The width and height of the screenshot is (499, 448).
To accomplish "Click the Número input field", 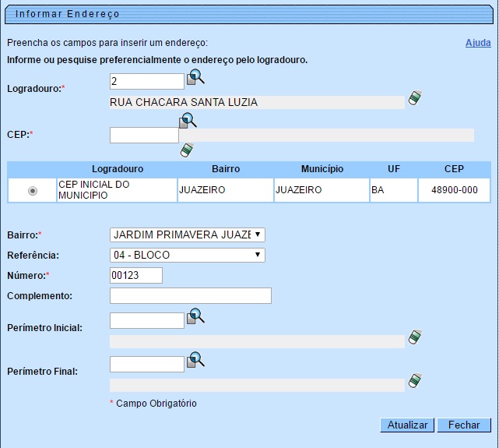I will (x=135, y=275).
